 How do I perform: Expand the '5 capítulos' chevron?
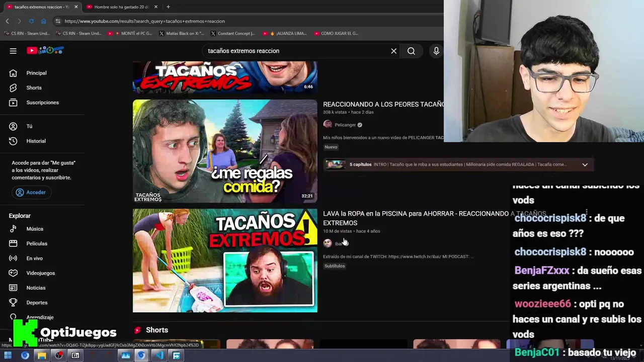pos(585,164)
